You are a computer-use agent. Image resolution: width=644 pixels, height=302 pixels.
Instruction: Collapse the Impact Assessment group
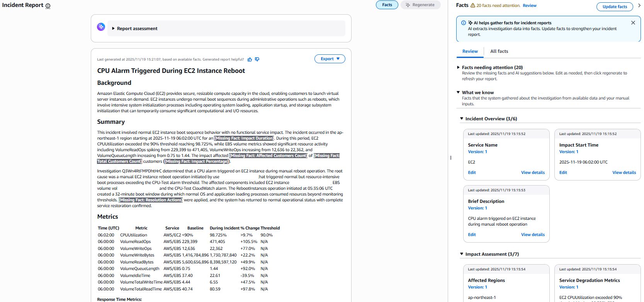tap(461, 254)
